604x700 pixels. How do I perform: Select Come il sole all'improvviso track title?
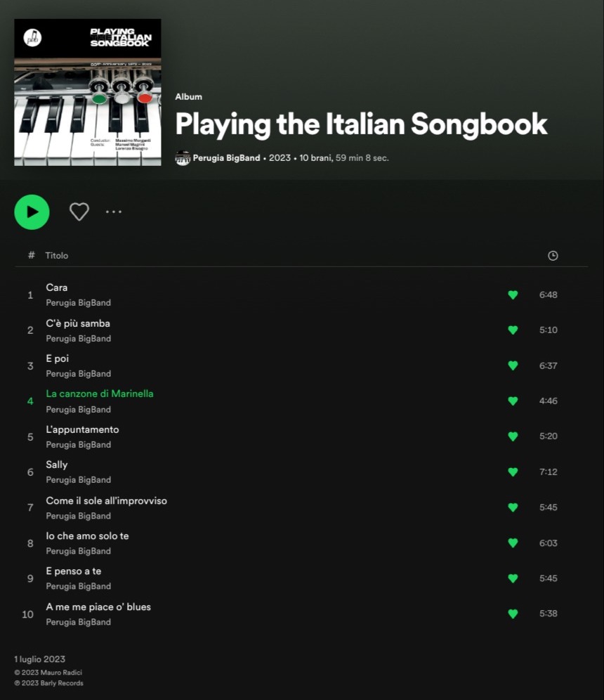(107, 501)
